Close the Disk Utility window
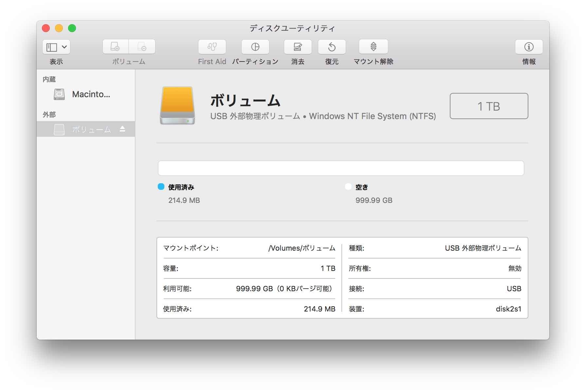 click(x=46, y=28)
